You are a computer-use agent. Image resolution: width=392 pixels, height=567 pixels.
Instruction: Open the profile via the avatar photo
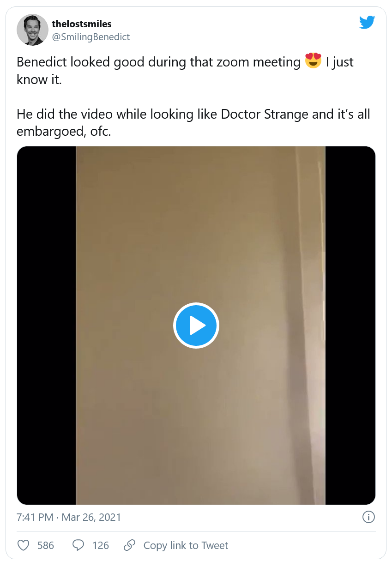(x=32, y=30)
